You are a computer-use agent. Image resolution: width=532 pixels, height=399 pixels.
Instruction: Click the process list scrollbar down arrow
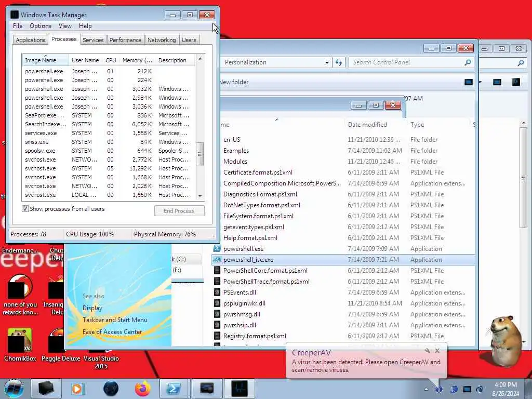200,196
